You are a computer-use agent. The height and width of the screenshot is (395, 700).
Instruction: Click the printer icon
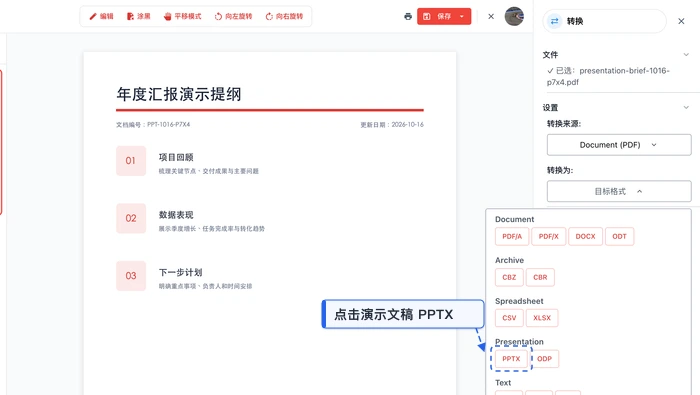[x=408, y=17]
